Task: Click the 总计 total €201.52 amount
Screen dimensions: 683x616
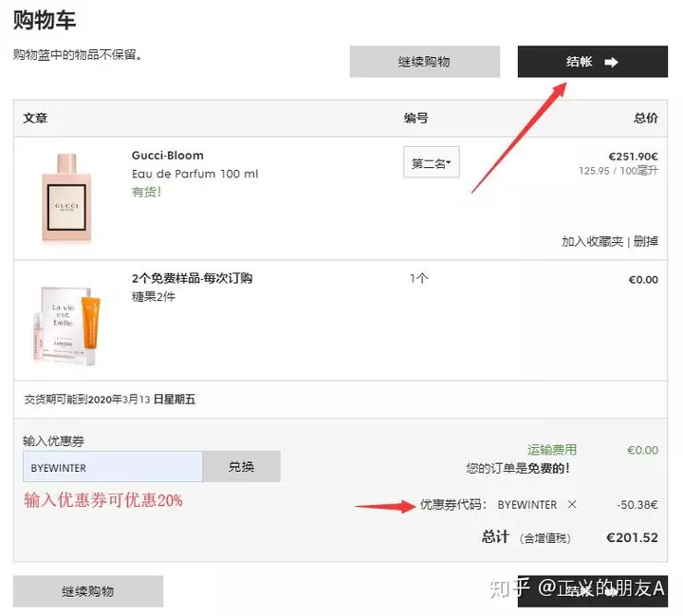Action: 632,537
